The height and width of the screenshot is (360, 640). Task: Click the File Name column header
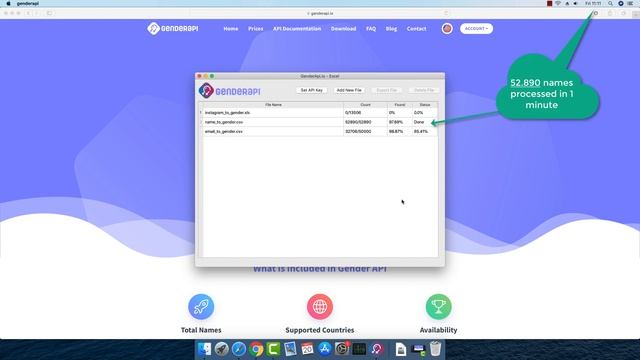(273, 105)
